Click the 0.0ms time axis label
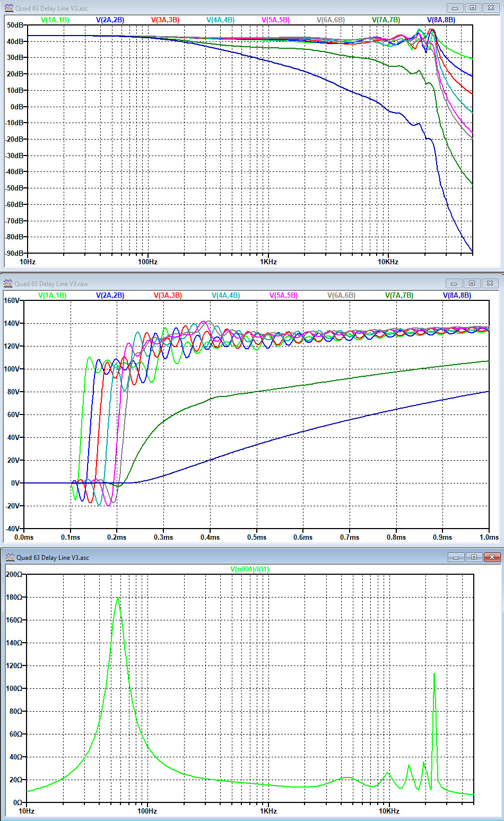Screen dimensions: 504x821 coord(24,537)
